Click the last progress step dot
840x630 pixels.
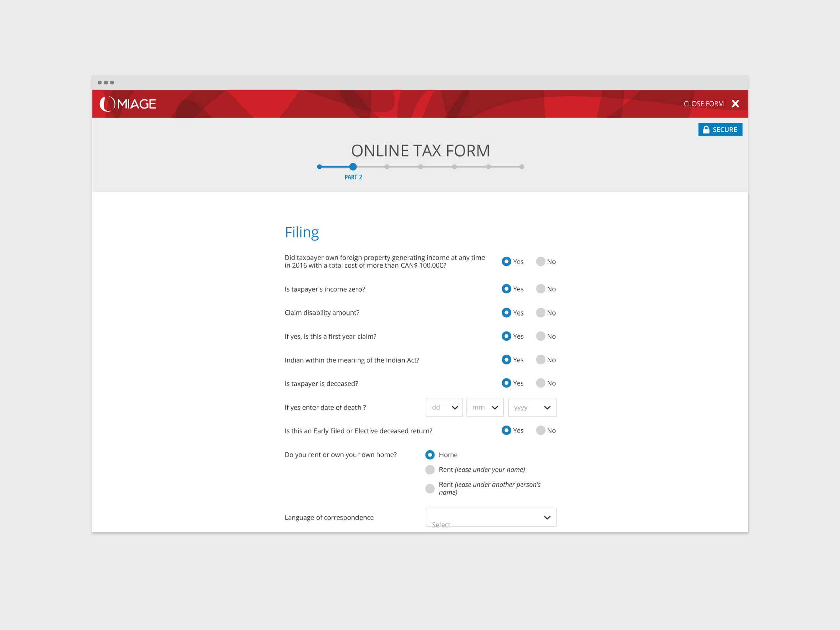pos(522,167)
